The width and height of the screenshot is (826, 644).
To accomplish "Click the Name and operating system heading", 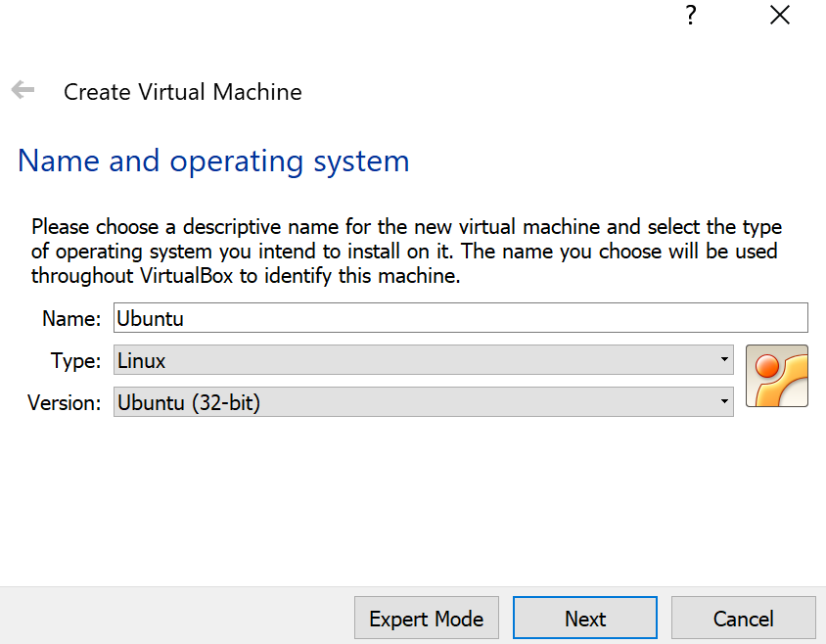I will point(213,161).
